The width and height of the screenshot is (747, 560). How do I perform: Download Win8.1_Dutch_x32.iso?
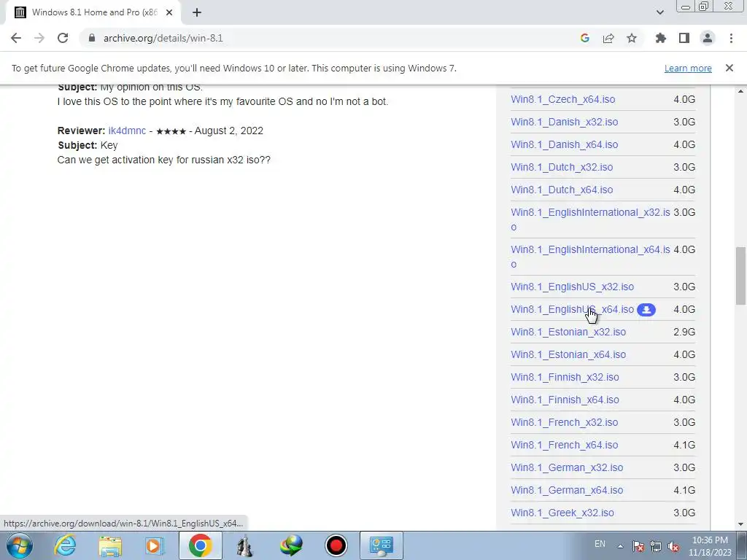point(562,167)
